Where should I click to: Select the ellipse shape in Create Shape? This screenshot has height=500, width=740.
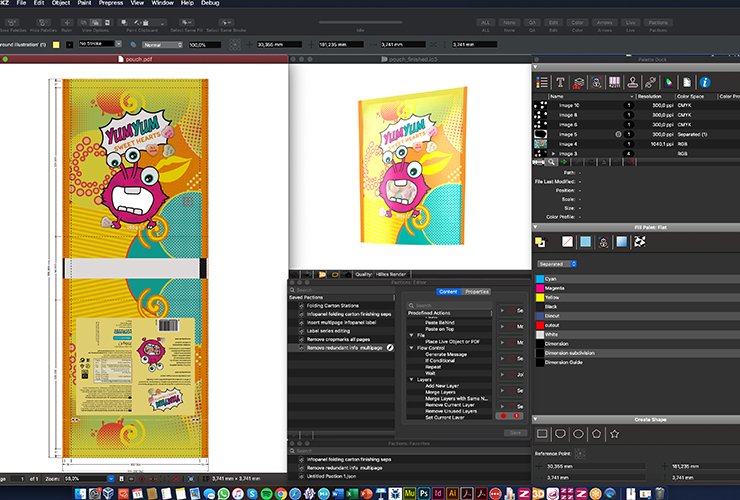point(579,434)
